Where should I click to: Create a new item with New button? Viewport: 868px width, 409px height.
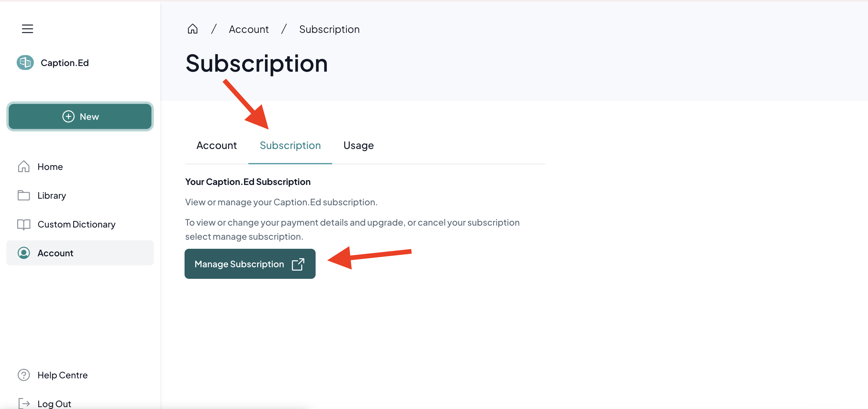click(80, 116)
